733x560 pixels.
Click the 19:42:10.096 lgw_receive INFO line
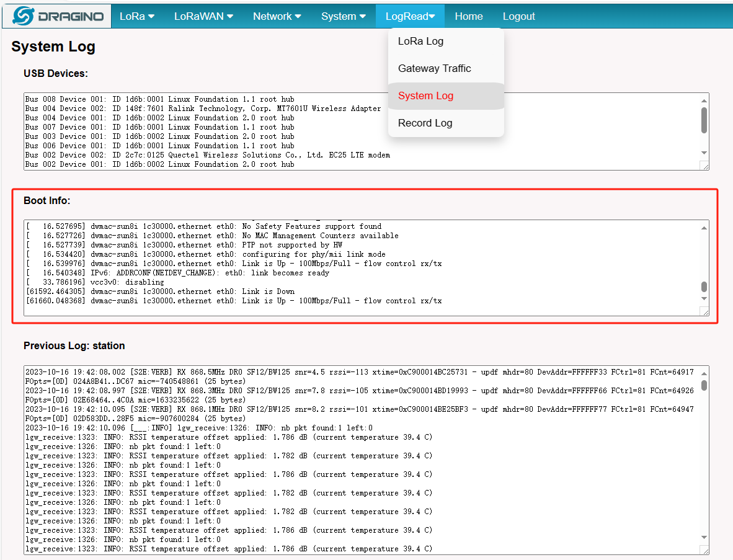tap(199, 428)
